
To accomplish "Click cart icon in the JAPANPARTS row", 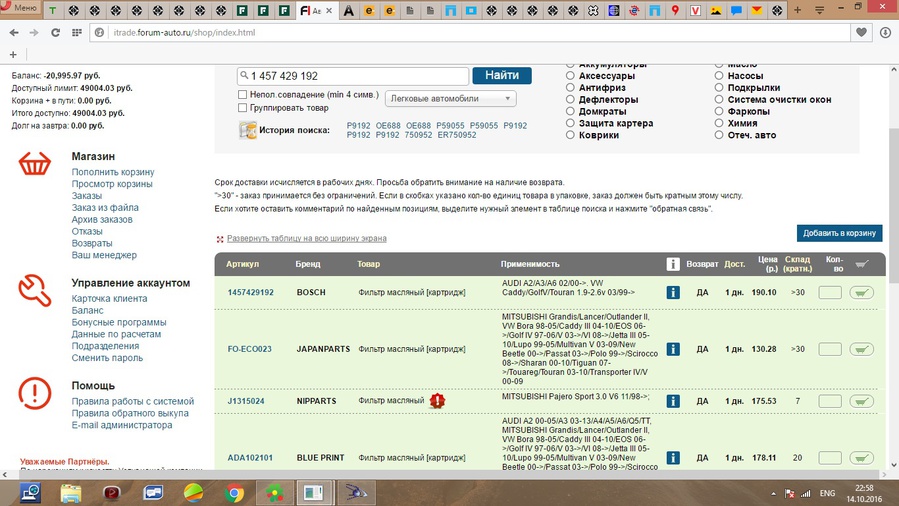I will [861, 349].
